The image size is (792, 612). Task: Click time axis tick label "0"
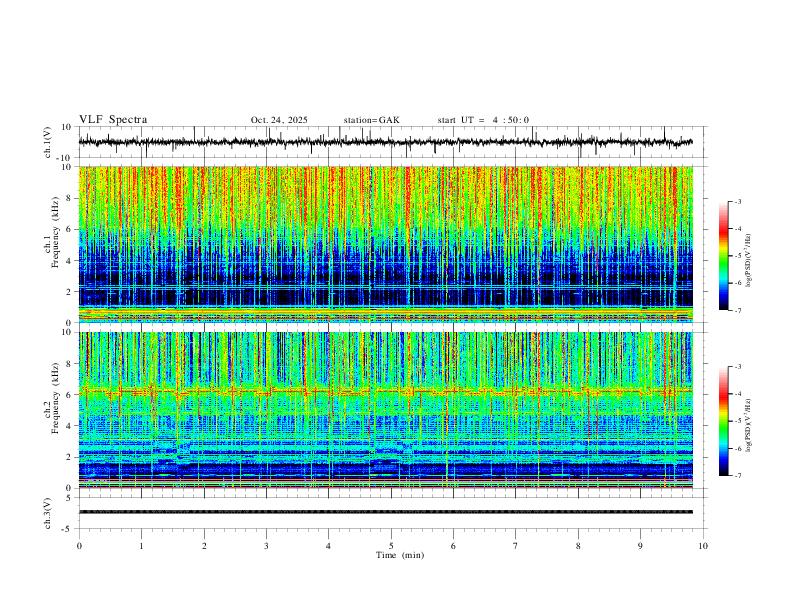pyautogui.click(x=79, y=546)
